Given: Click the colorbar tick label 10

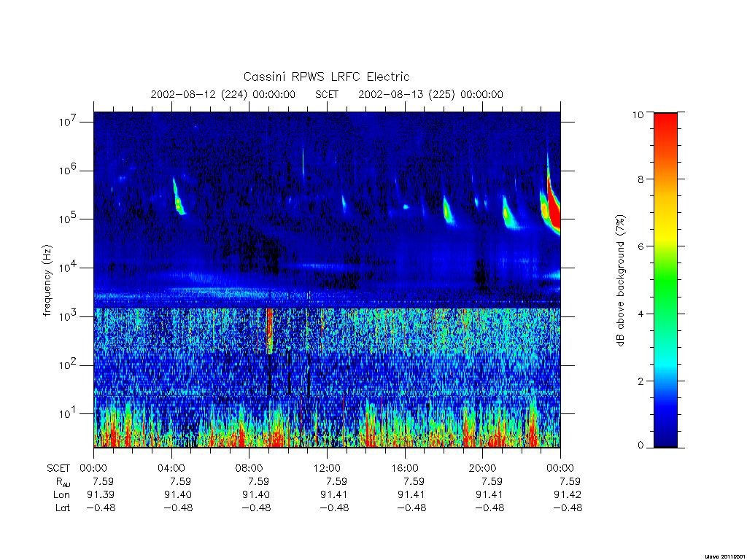Looking at the screenshot, I should coord(638,114).
